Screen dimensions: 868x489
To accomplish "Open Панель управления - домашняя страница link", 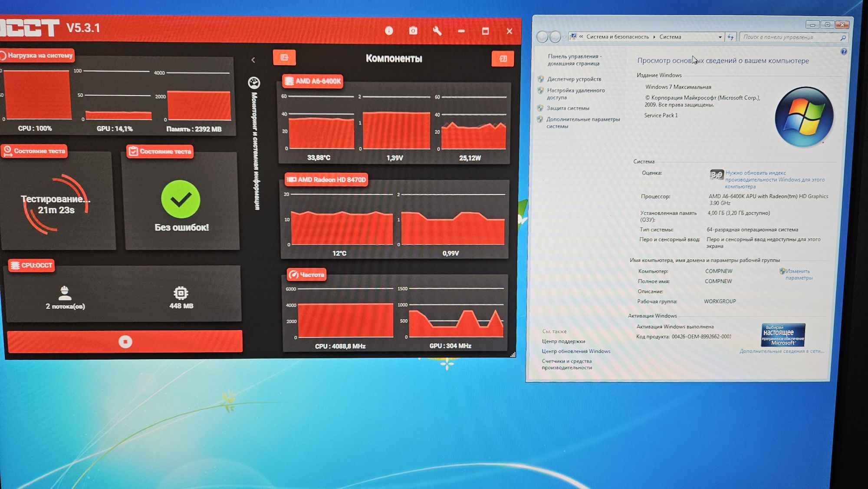I will [574, 60].
